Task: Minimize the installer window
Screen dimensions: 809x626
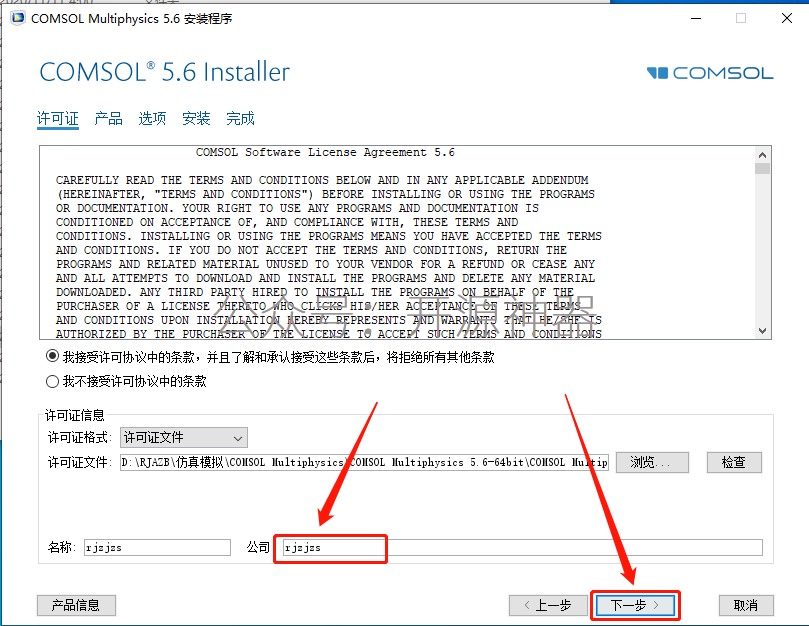Action: coord(696,19)
